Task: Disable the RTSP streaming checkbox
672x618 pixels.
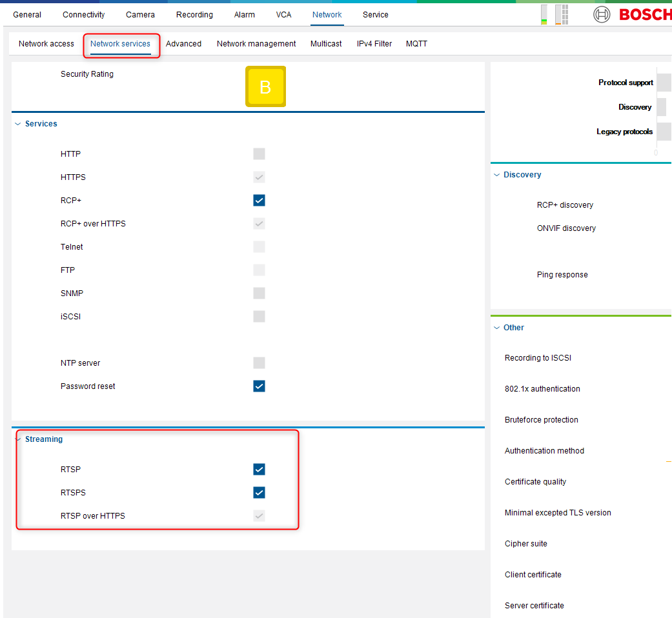Action: pos(259,470)
